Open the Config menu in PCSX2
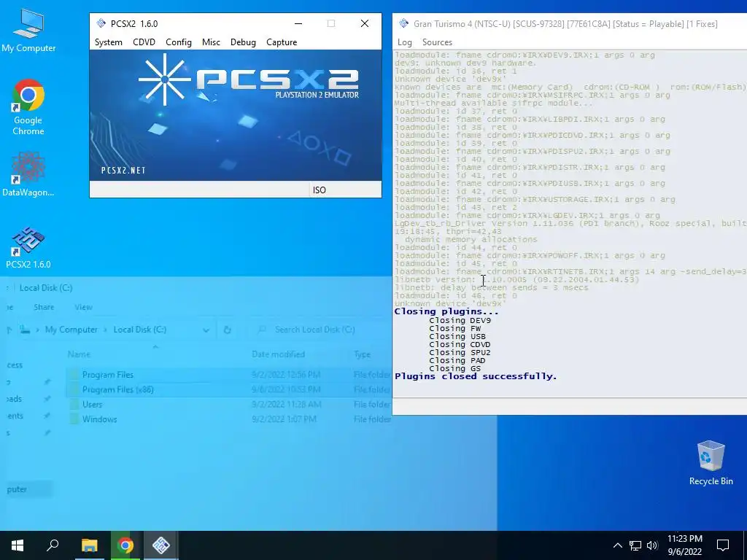 179,42
